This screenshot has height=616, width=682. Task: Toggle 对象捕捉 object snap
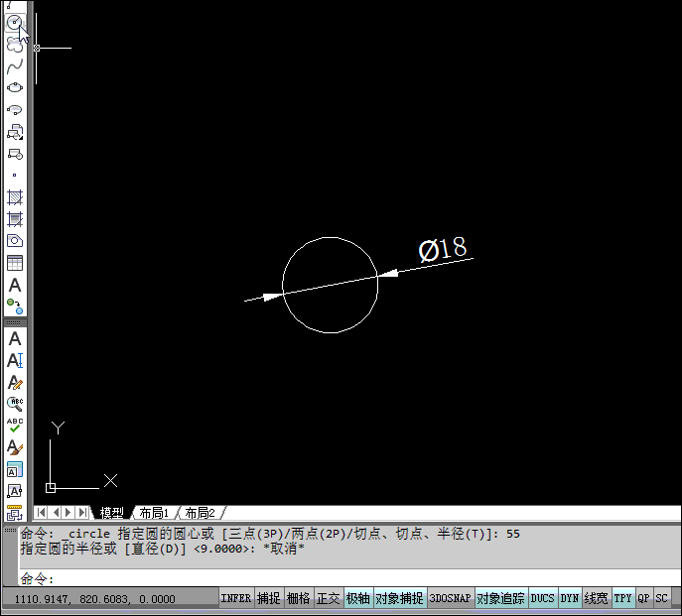399,598
